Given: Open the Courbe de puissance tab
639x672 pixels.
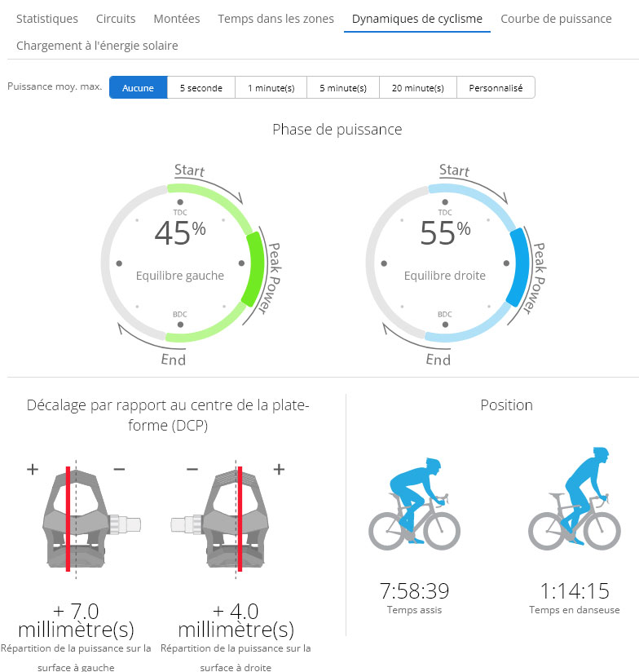Looking at the screenshot, I should coord(556,19).
